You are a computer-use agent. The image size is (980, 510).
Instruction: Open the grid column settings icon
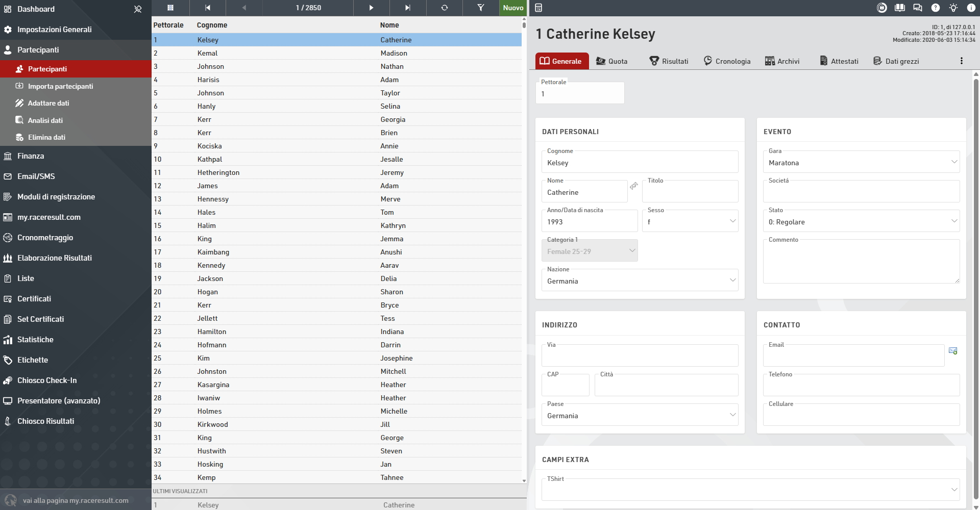tap(170, 8)
